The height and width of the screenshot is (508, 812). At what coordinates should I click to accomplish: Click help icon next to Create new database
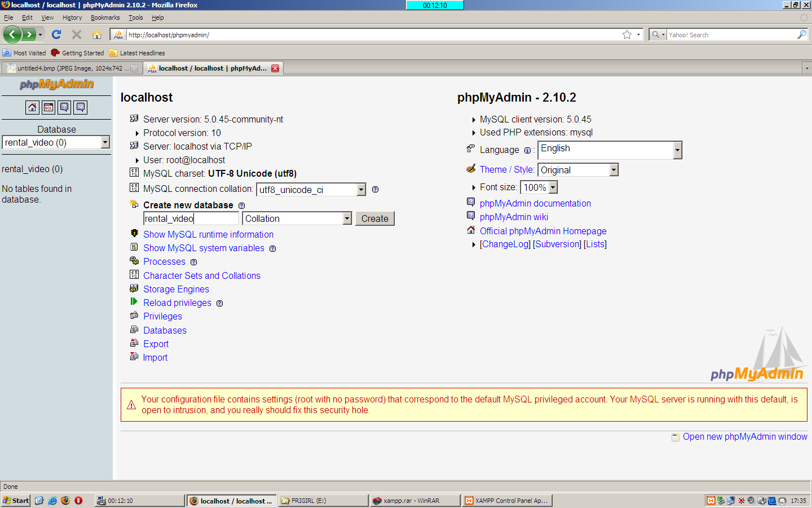(241, 205)
